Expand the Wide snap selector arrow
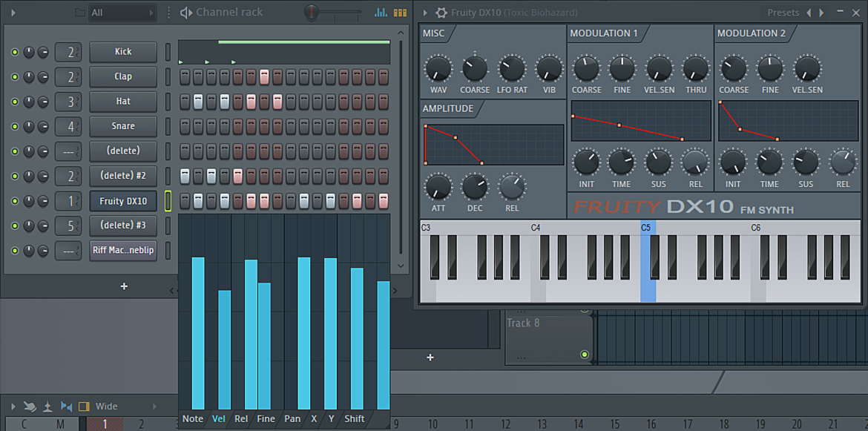 pyautogui.click(x=154, y=407)
